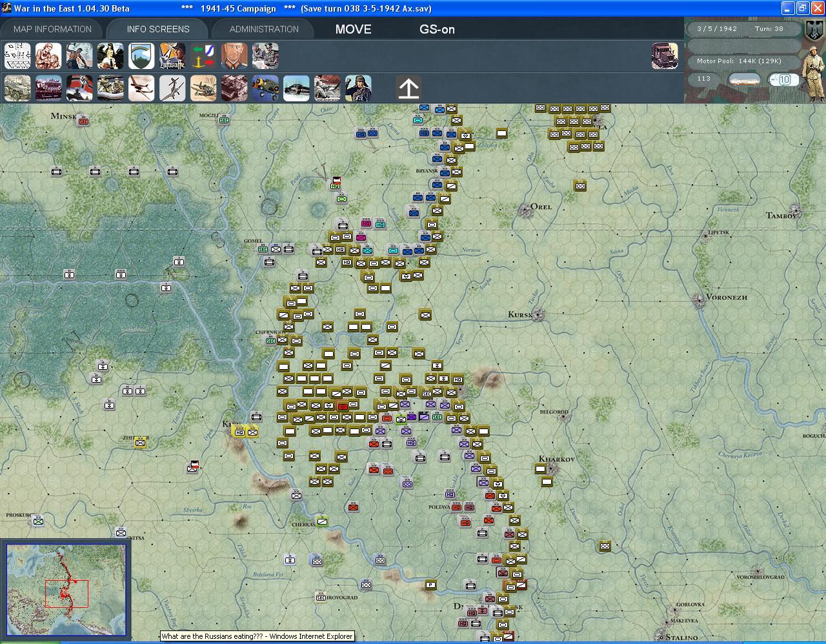Click the Makeevka town label
This screenshot has height=644, width=826.
coord(684,621)
